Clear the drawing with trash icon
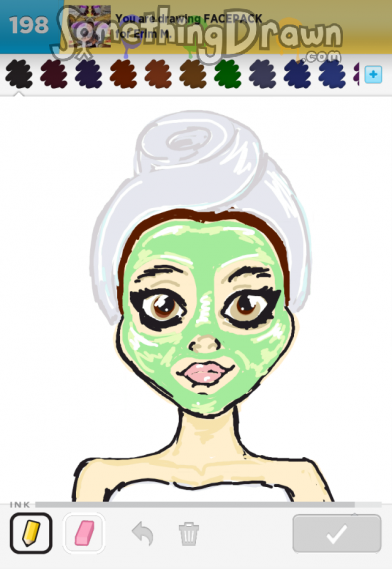This screenshot has height=569, width=392. point(188,533)
